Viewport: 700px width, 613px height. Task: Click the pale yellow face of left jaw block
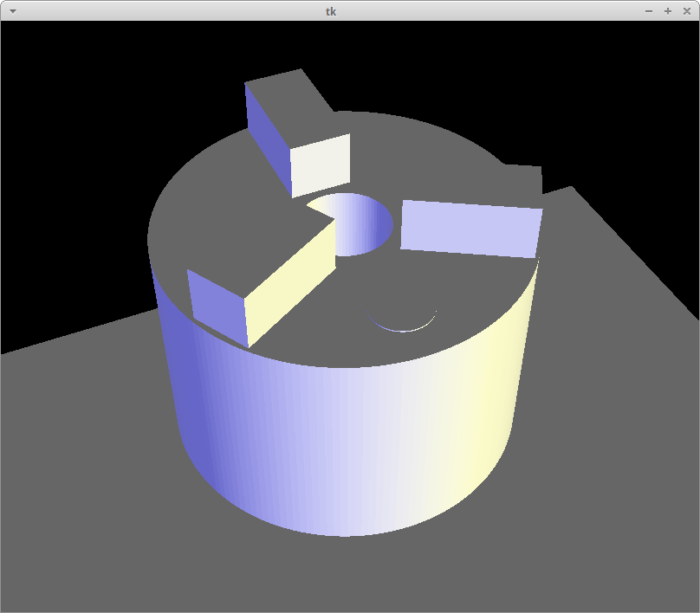click(289, 283)
